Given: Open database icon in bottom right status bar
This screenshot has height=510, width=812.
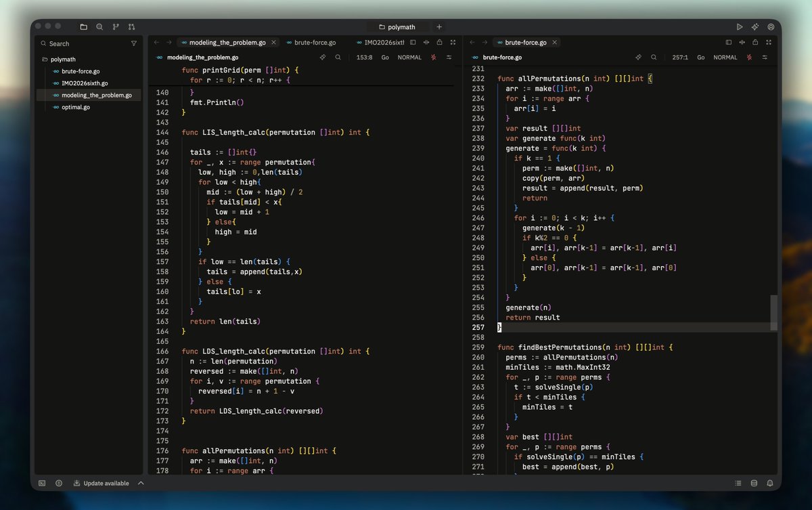Looking at the screenshot, I should [754, 483].
